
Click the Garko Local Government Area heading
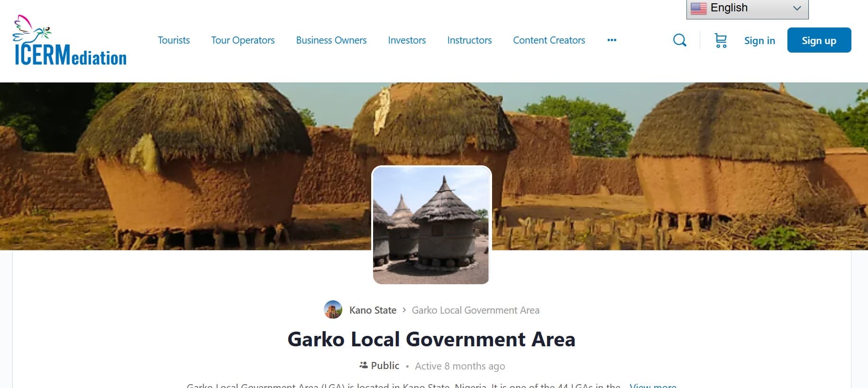(x=431, y=339)
